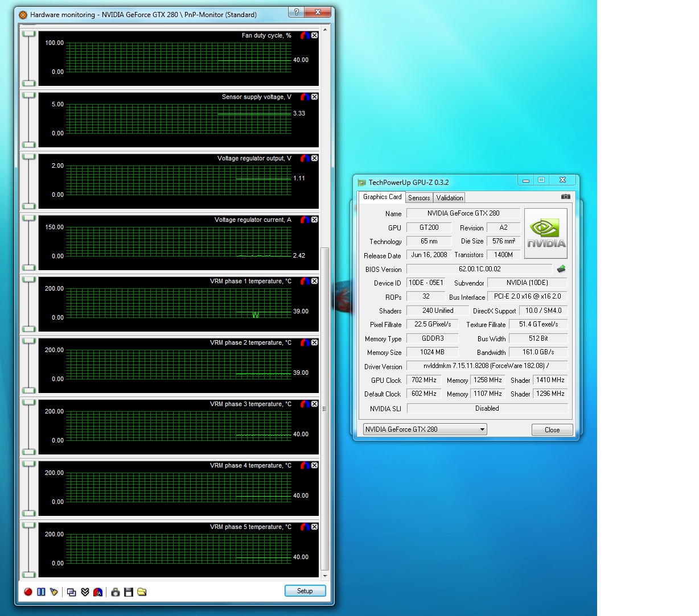The width and height of the screenshot is (699, 616).
Task: Open the Setup dialog in hardware monitoring
Action: pos(305,591)
